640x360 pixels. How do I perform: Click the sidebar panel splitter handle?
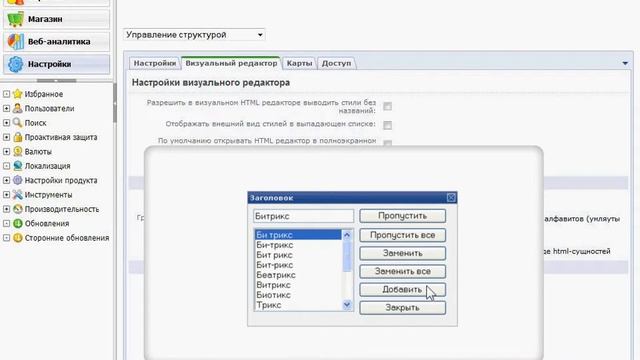pos(56,80)
